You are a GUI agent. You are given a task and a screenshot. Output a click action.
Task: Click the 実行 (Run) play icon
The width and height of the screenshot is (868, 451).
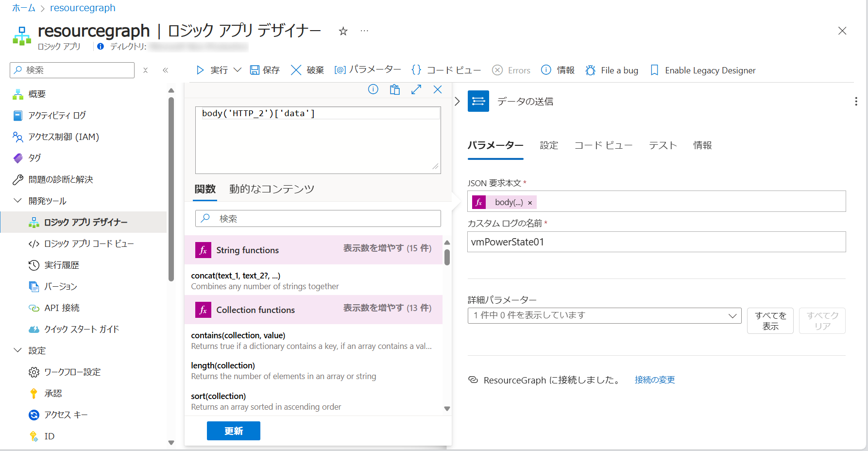200,70
